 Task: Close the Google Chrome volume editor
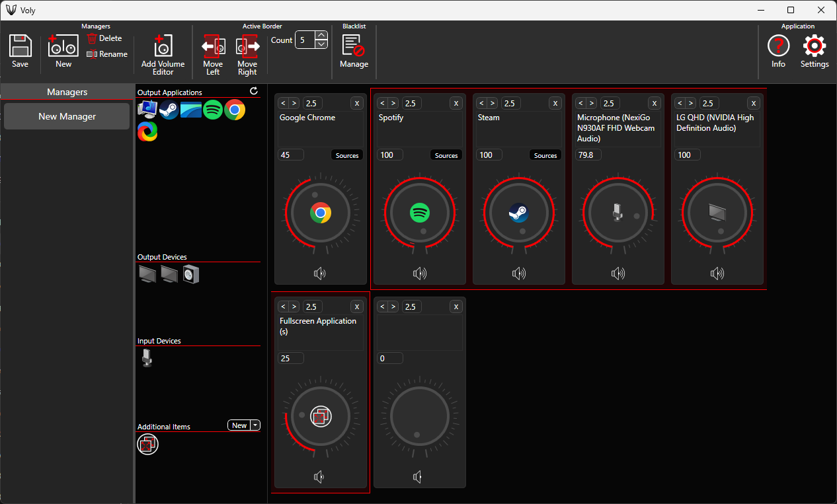pyautogui.click(x=357, y=103)
